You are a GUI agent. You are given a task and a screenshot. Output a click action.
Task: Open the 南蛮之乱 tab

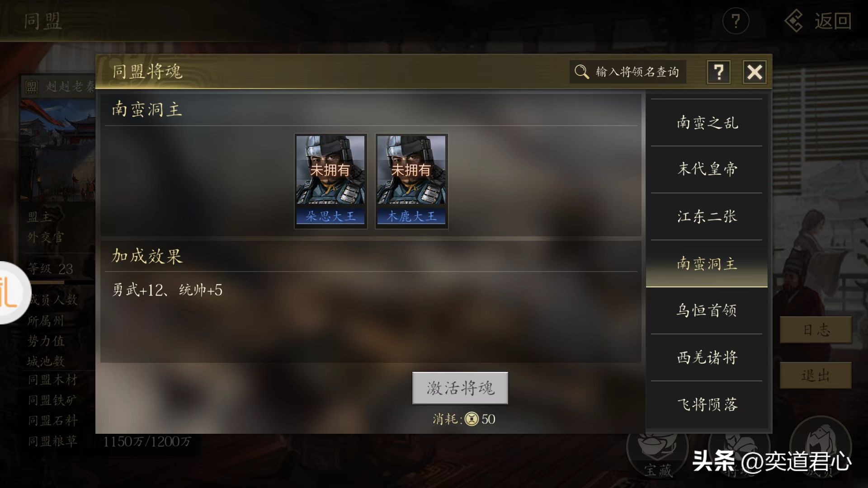pos(707,122)
